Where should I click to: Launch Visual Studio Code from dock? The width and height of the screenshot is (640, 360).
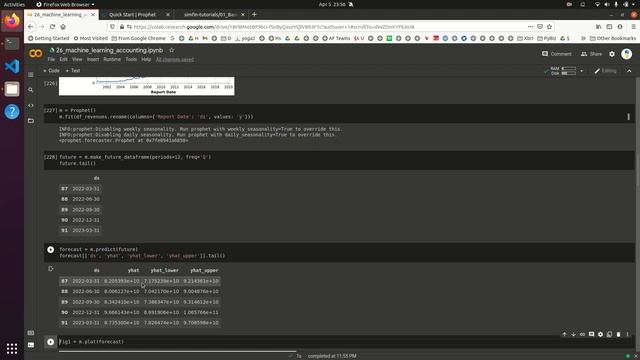pos(12,66)
